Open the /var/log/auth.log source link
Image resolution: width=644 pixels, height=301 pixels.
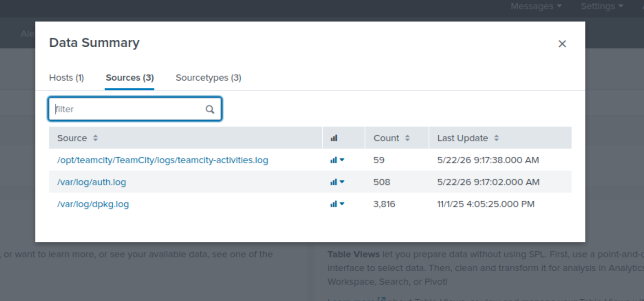(x=92, y=182)
